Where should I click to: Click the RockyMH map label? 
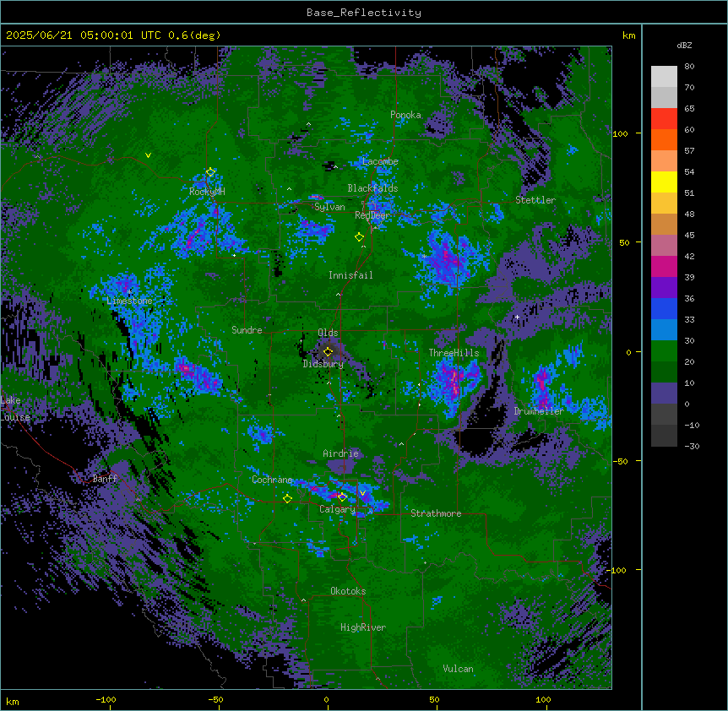click(x=207, y=192)
